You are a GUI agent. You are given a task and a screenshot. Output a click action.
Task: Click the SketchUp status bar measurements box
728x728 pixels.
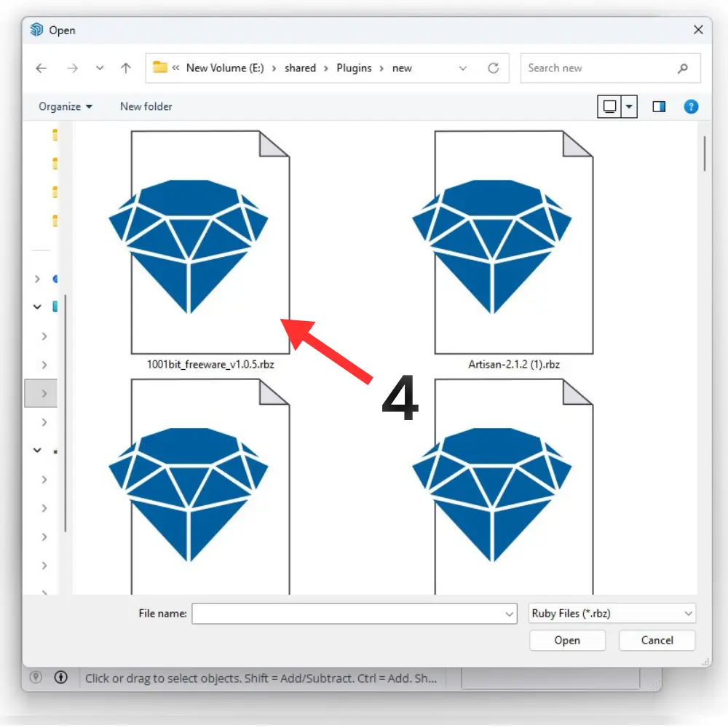pyautogui.click(x=550, y=678)
